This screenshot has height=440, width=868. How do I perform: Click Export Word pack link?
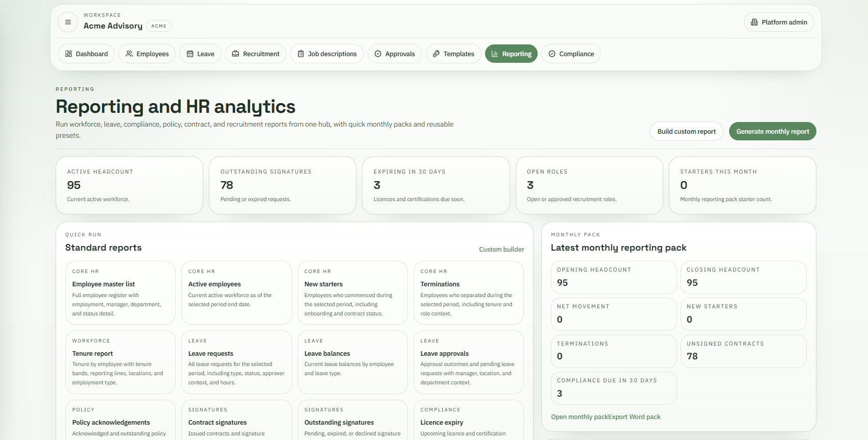tap(634, 417)
